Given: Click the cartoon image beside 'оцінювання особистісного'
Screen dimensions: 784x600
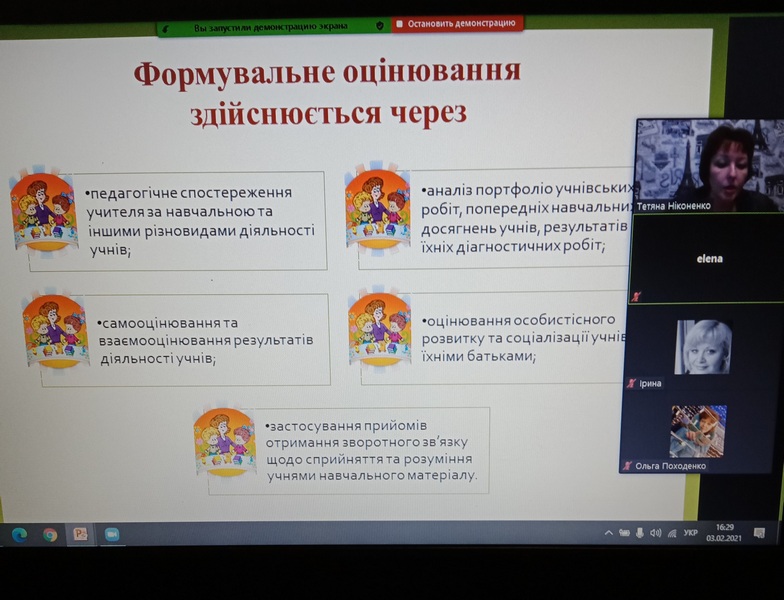Looking at the screenshot, I should click(379, 329).
